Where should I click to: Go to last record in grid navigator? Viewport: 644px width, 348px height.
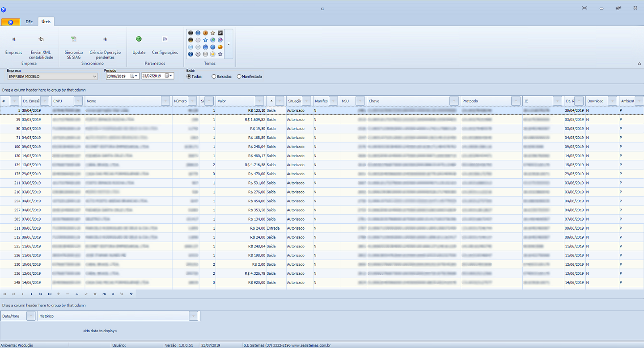pos(50,294)
